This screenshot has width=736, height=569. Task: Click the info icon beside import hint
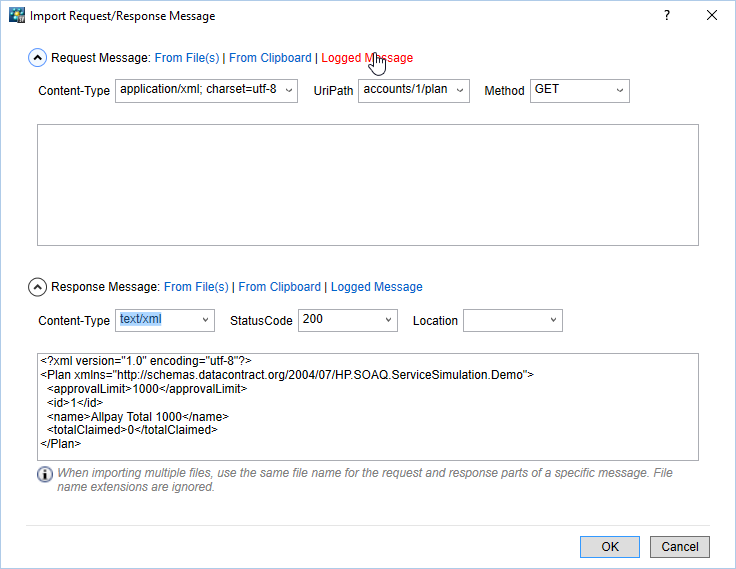[x=45, y=474]
